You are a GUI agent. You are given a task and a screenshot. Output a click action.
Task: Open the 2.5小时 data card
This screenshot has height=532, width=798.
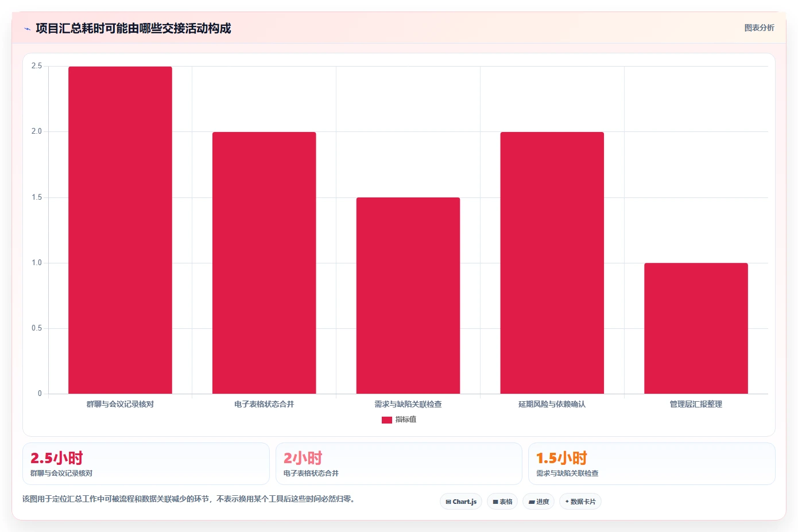click(146, 464)
